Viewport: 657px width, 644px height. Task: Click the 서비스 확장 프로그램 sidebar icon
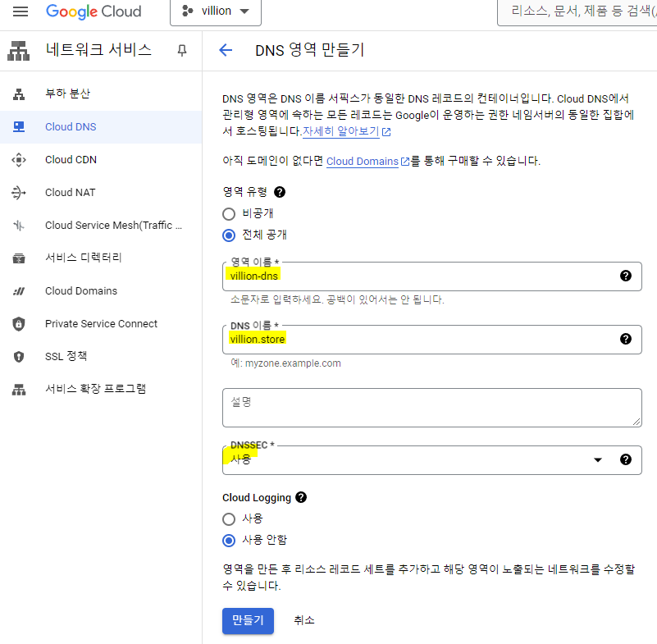point(19,390)
